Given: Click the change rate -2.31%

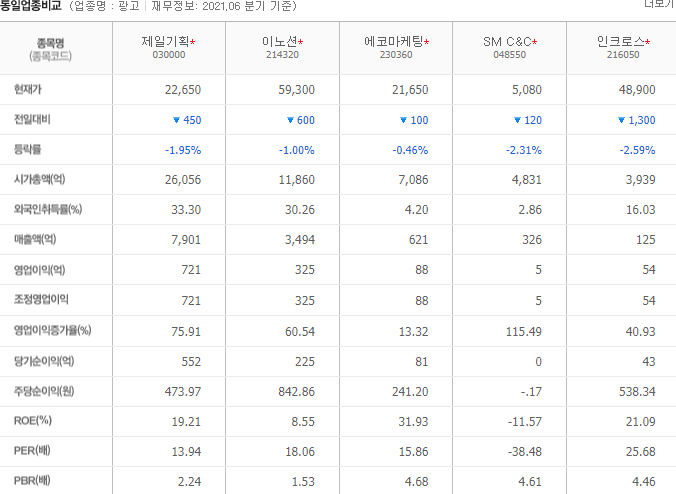Looking at the screenshot, I should click(524, 150).
